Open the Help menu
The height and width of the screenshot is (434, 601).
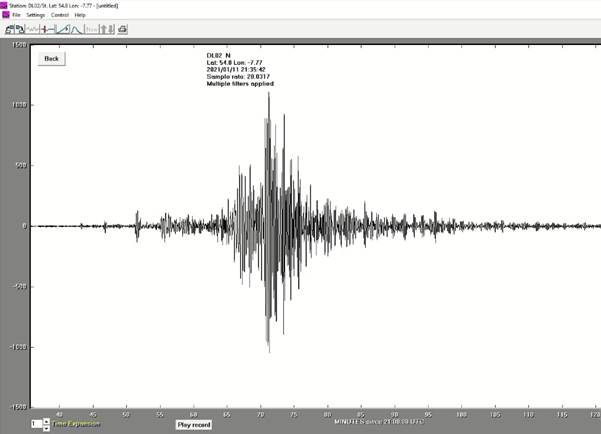tap(80, 15)
